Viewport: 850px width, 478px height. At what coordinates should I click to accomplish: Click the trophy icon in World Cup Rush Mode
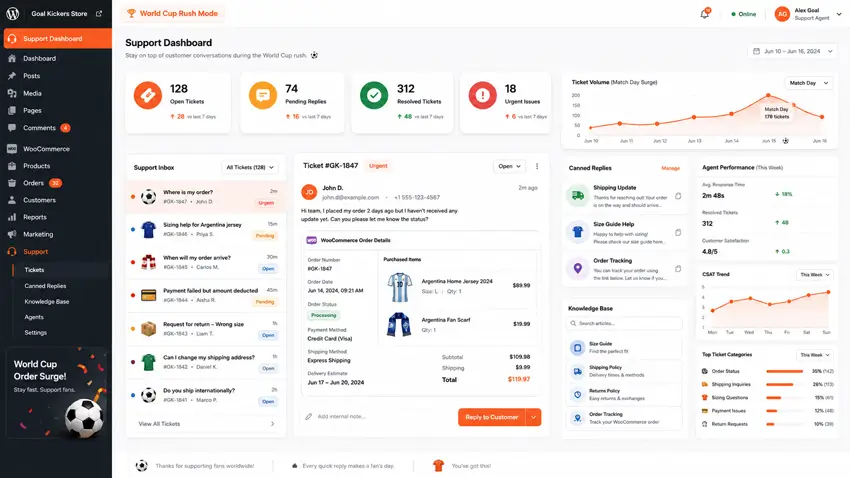131,14
